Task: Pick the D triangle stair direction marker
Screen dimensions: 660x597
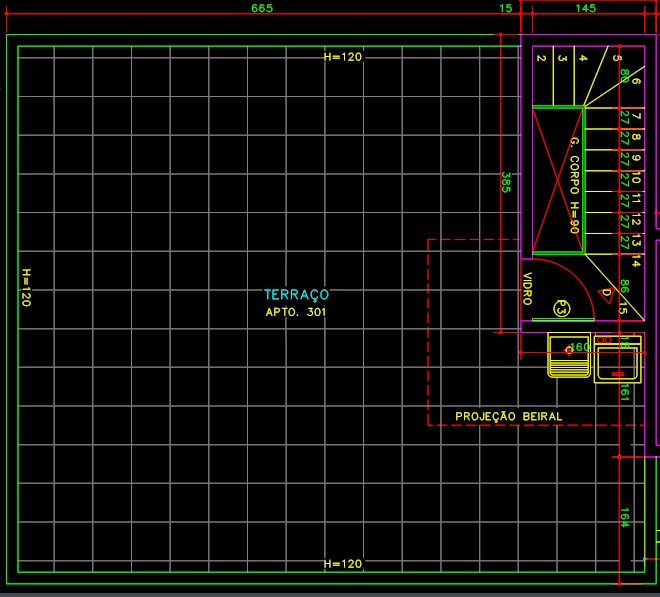Action: tap(606, 295)
